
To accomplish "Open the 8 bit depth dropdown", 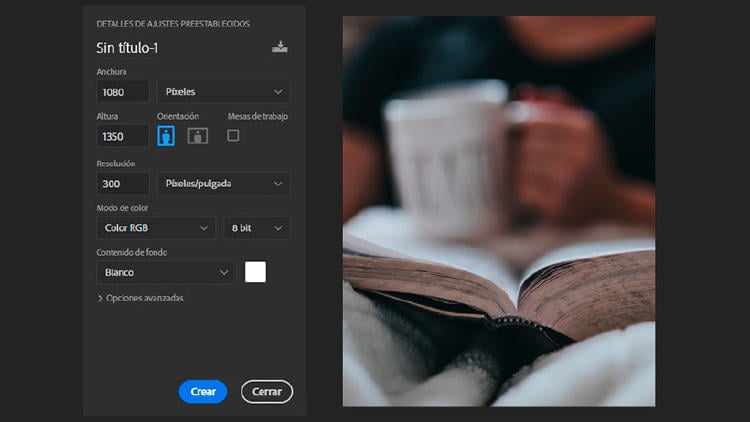I will (256, 228).
